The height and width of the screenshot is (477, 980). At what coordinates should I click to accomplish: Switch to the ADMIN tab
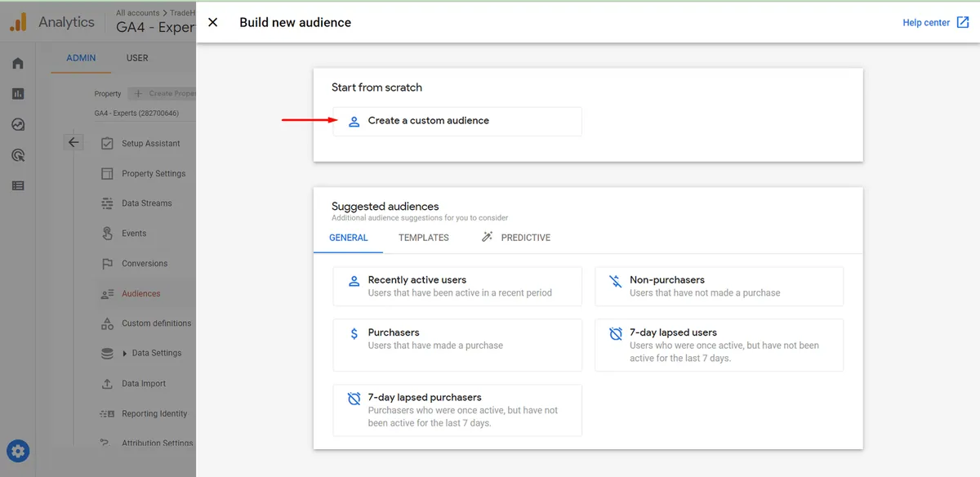81,58
